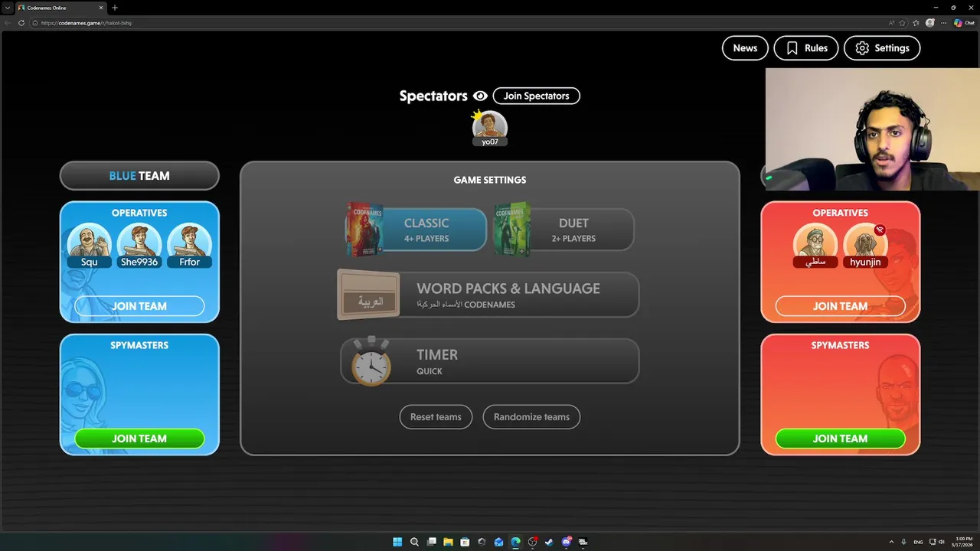Open Word Packs & Language settings
Screen dimensions: 980x551
point(488,295)
